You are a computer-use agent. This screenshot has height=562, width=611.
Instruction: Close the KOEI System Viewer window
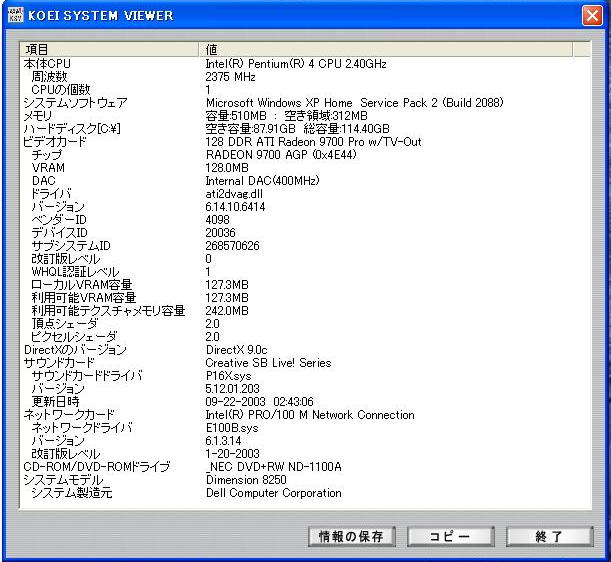(x=592, y=16)
